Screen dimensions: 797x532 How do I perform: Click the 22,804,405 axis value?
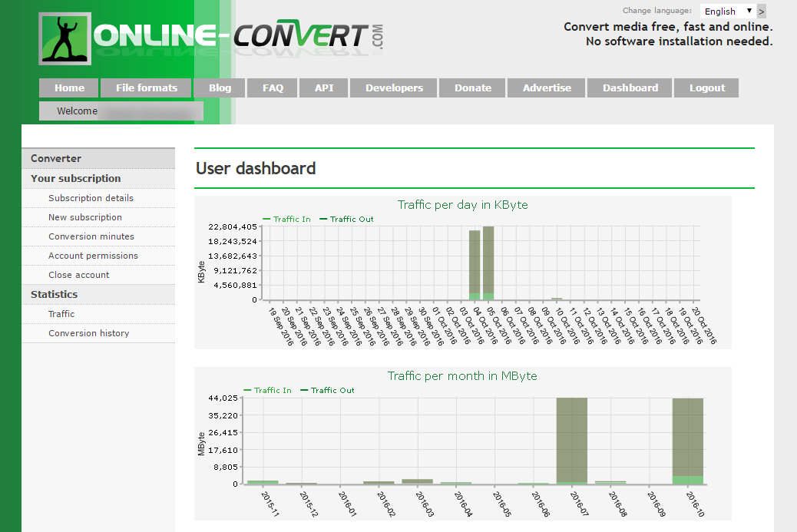pyautogui.click(x=233, y=226)
